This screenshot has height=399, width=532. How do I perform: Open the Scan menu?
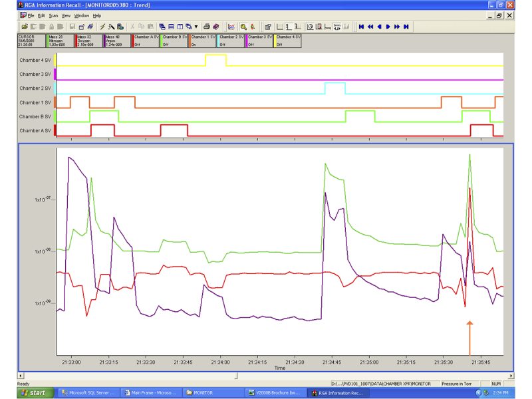(x=53, y=15)
